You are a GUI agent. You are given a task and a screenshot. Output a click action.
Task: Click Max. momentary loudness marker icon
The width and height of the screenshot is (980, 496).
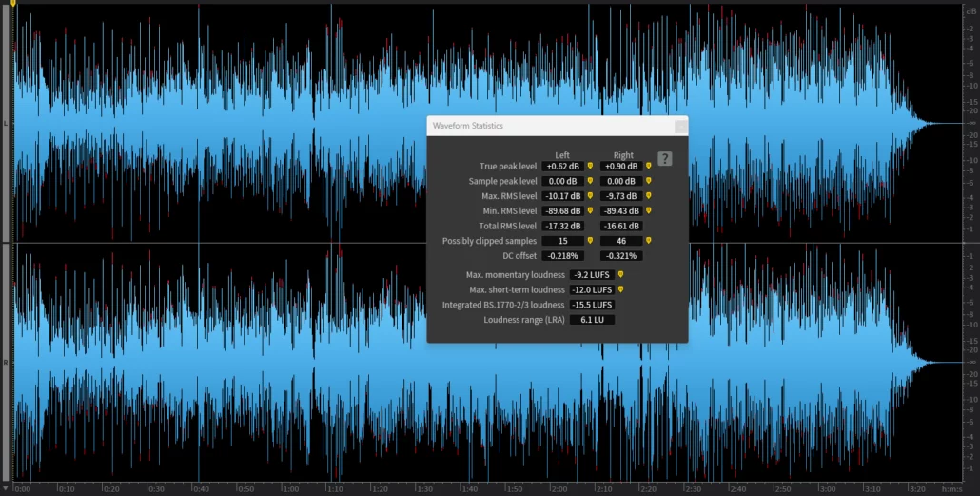tap(620, 274)
